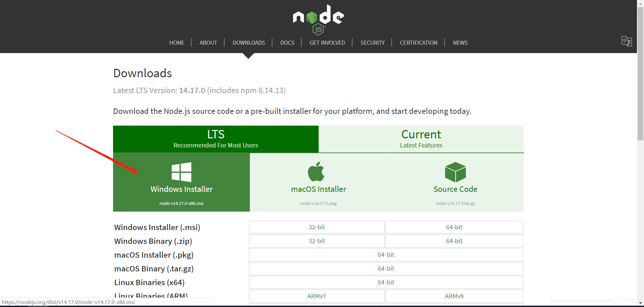Switch to the Current Latest Features tab
Screen dimensions: 644x307
[421, 139]
